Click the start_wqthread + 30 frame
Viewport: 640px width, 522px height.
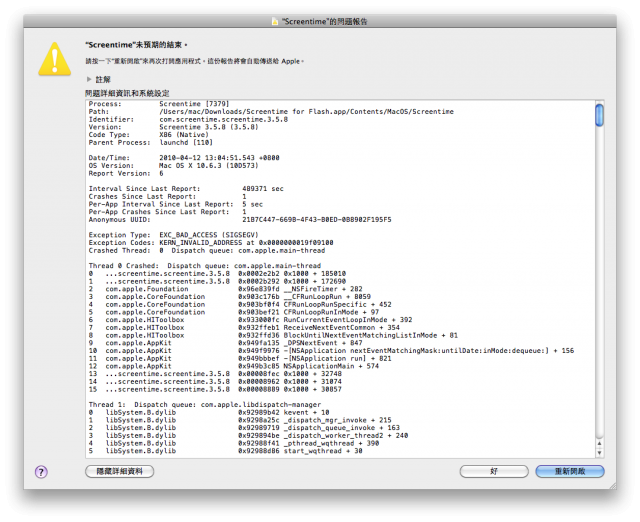(225, 451)
